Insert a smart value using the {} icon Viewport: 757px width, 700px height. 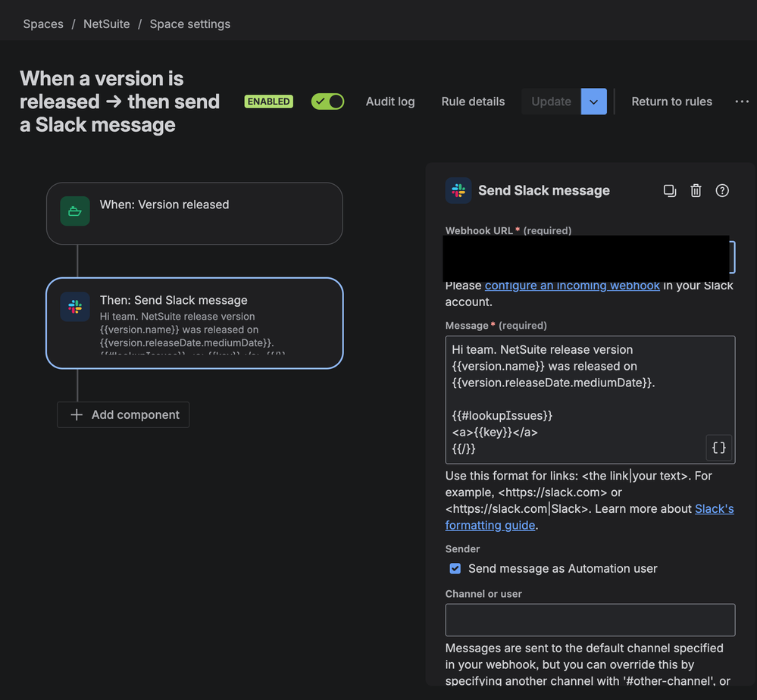pos(718,448)
